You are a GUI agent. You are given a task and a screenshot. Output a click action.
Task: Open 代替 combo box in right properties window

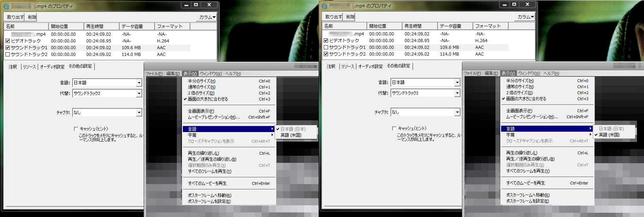coord(425,93)
